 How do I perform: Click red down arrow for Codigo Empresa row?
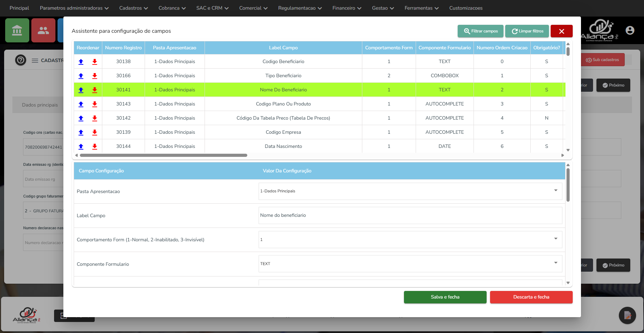pos(95,132)
